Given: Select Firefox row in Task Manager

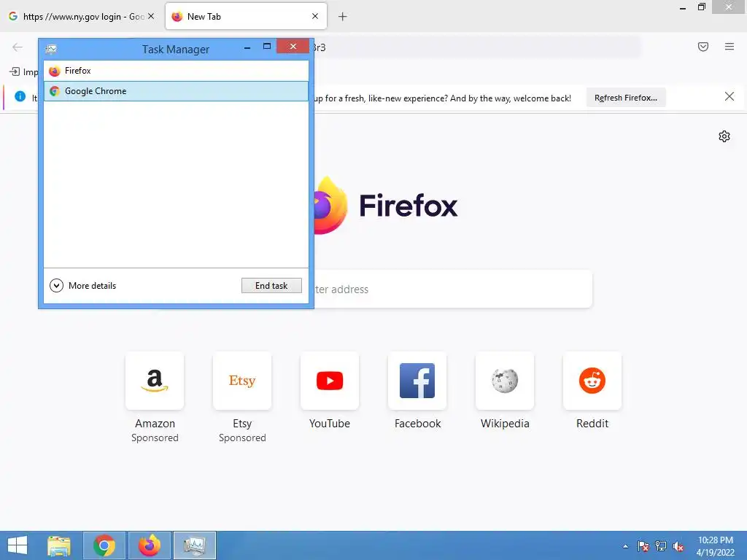Looking at the screenshot, I should pos(176,71).
